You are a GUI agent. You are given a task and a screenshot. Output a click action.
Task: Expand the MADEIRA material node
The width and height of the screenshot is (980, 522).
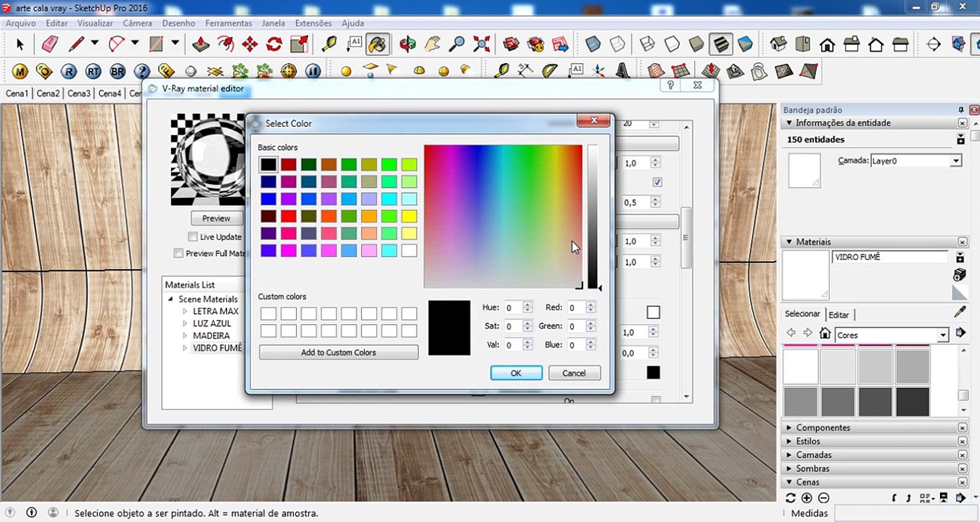click(x=185, y=336)
